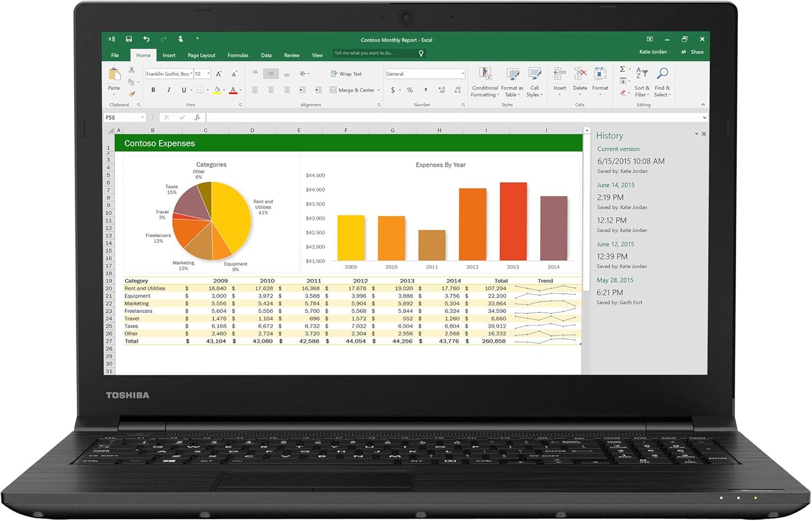This screenshot has width=812, height=521.
Task: Open the June 14 2:19 PM version
Action: (610, 197)
